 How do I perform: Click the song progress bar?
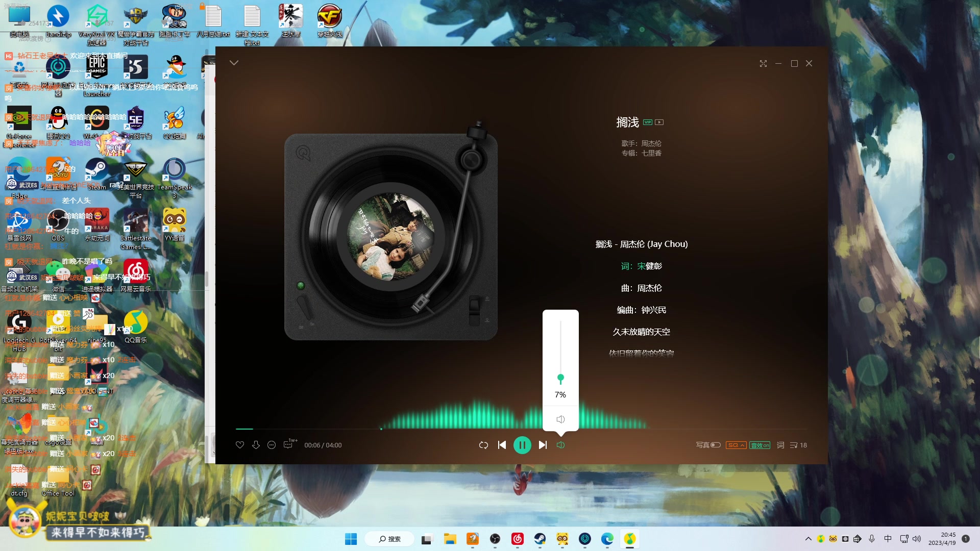coord(521,429)
